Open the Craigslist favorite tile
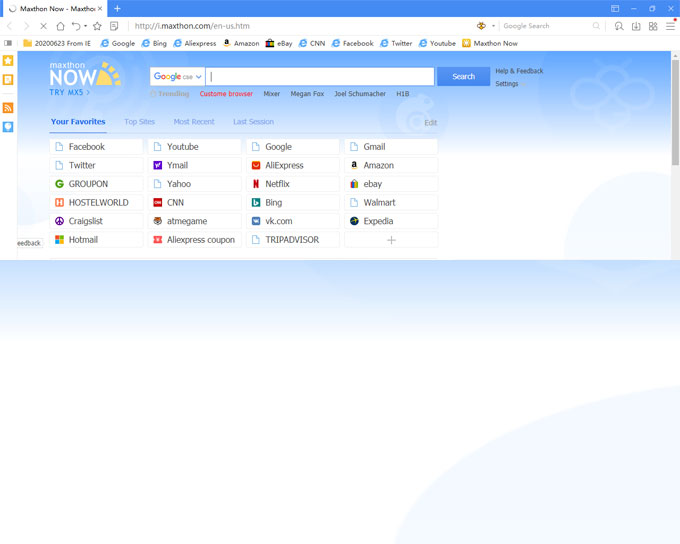The height and width of the screenshot is (544, 680). tap(96, 221)
